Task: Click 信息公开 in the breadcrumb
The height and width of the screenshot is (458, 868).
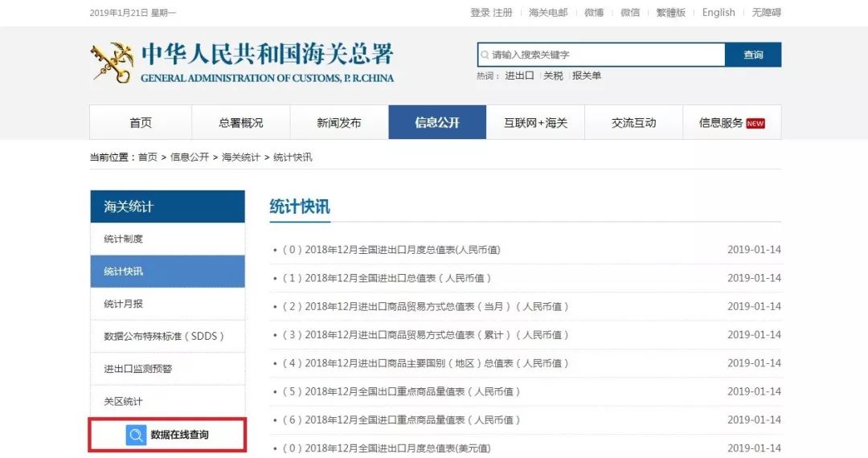Action: (190, 157)
